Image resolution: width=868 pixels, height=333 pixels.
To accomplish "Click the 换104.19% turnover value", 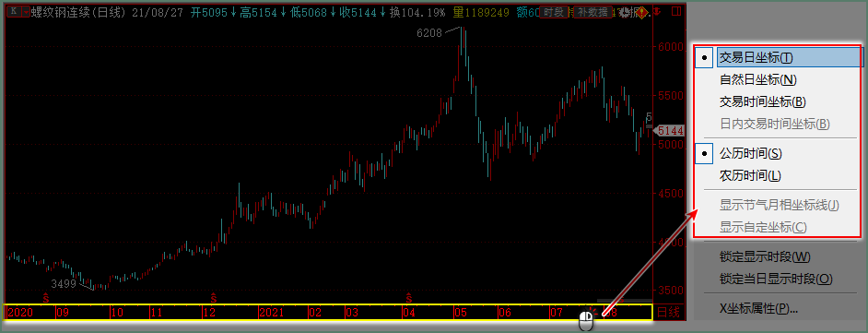I will [416, 12].
